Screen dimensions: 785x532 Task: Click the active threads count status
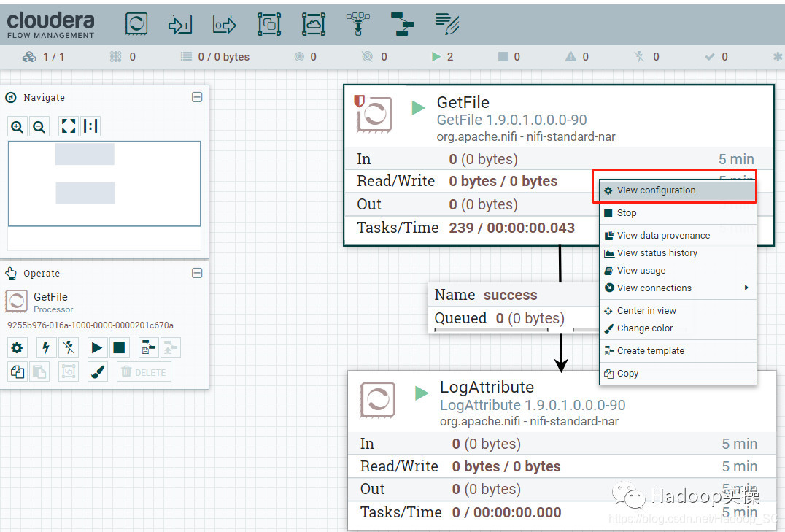click(122, 57)
